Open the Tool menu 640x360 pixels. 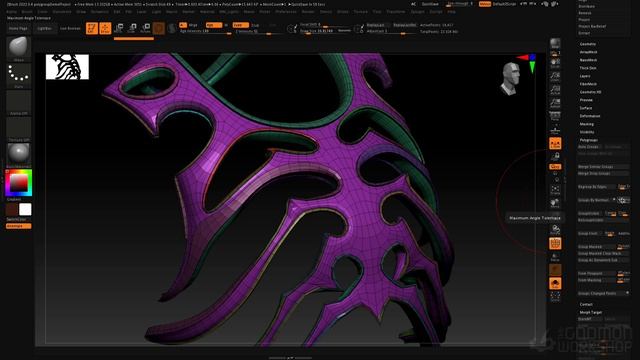pos(377,12)
